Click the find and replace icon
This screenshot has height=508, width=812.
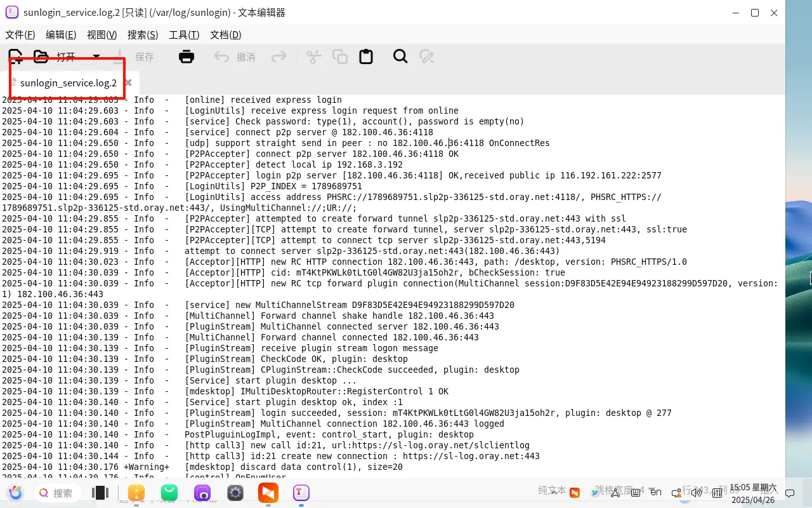coord(427,57)
